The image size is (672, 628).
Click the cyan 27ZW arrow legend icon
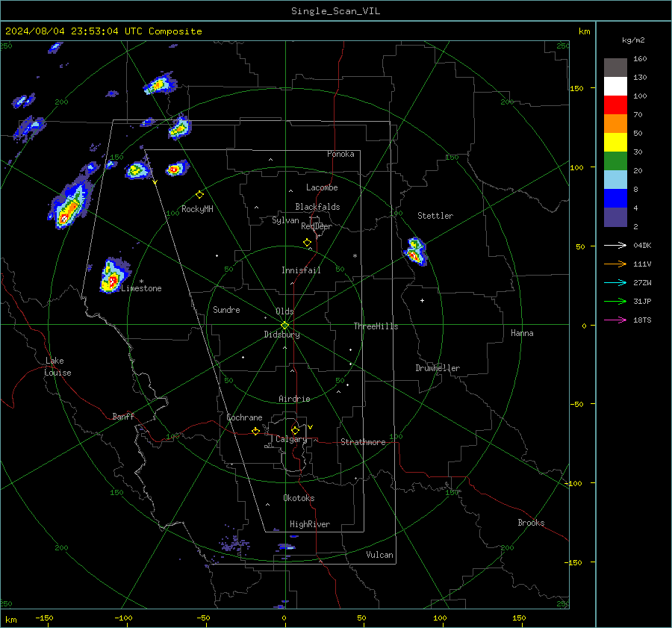coord(615,282)
